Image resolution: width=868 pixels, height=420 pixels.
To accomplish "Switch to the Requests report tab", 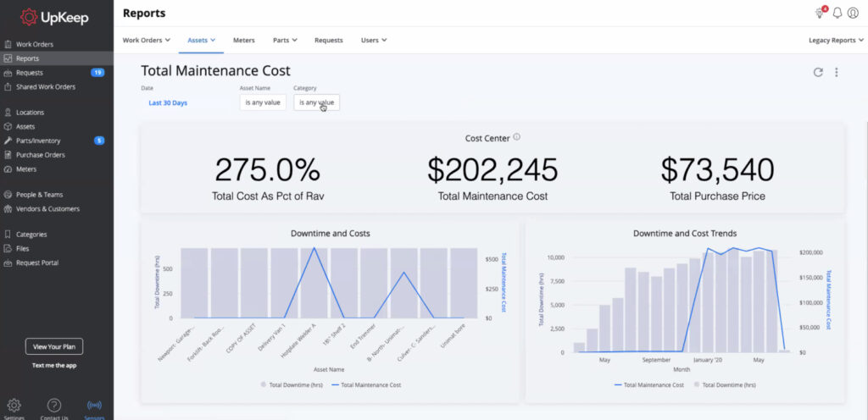I will 328,40.
